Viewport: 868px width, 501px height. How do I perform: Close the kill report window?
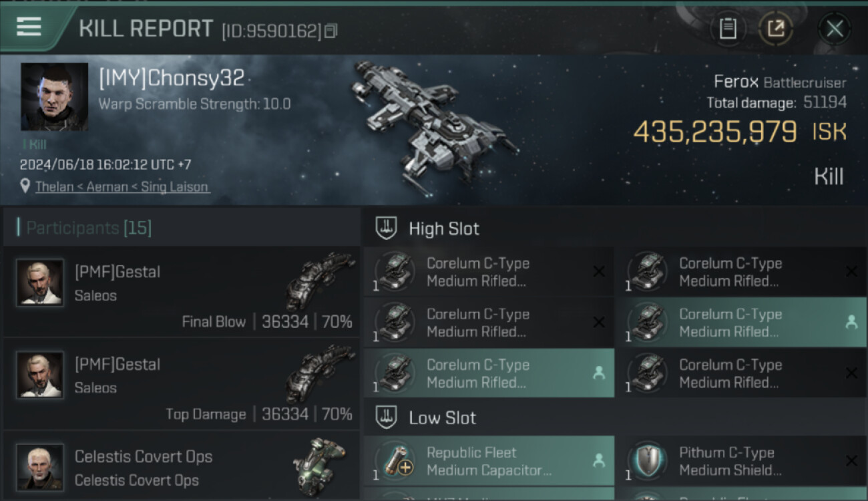[834, 29]
